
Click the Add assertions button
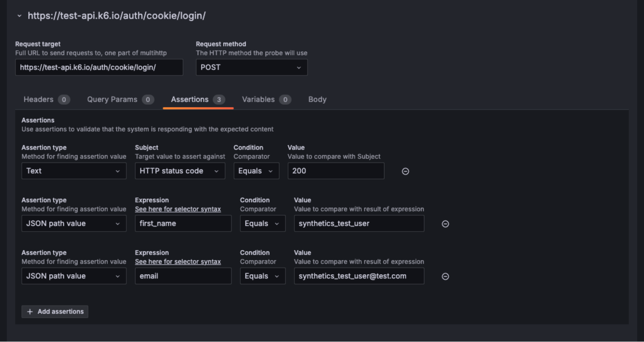(x=54, y=311)
